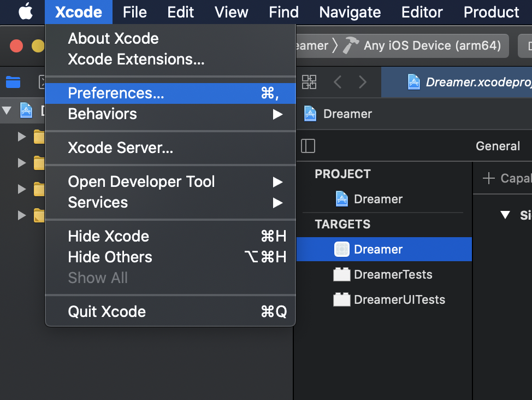The image size is (532, 400).
Task: Expand the Open Developer Tool submenu
Action: pos(170,181)
